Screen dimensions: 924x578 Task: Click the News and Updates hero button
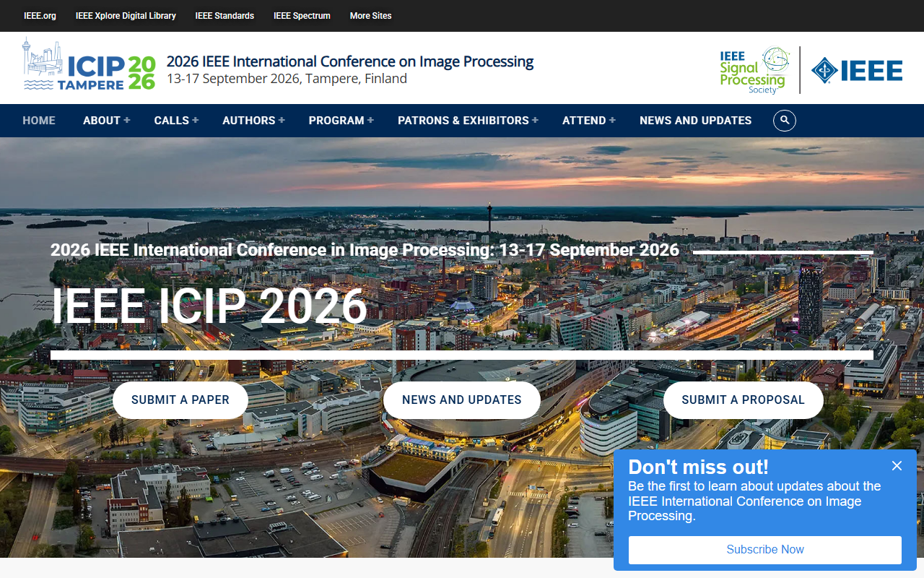[462, 400]
